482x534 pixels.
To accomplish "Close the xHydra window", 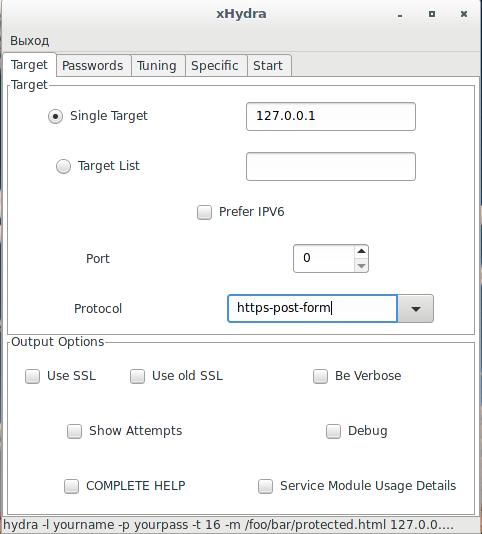I will point(464,14).
